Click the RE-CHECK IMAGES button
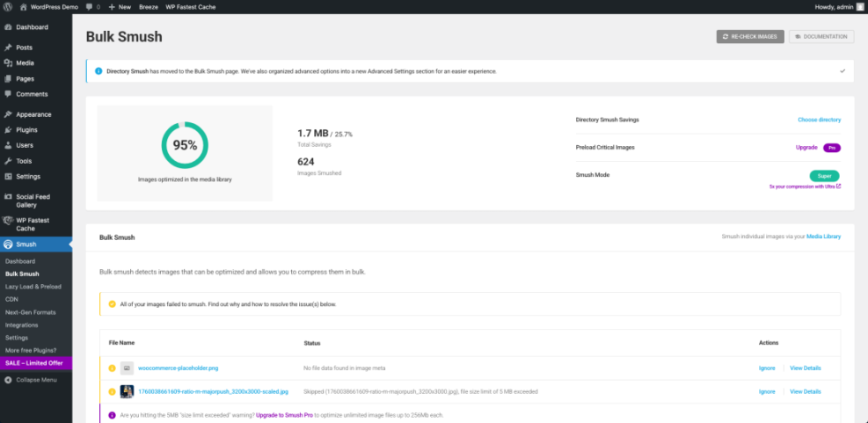This screenshot has height=423, width=868. pos(750,37)
